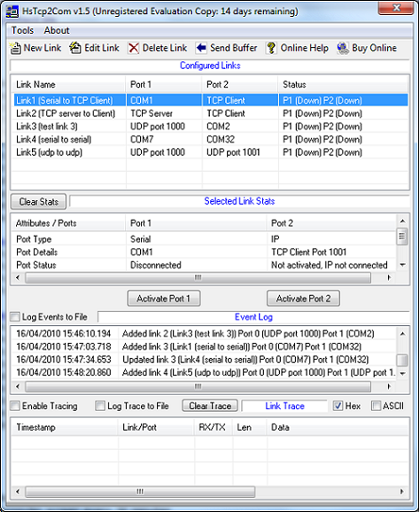The height and width of the screenshot is (512, 420).
Task: Click the Clear Stats button
Action: coord(38,202)
